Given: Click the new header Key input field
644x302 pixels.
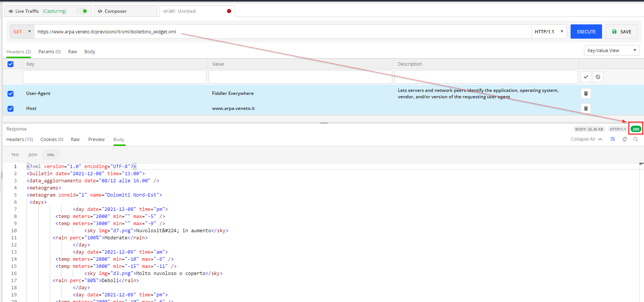Looking at the screenshot, I should 114,77.
